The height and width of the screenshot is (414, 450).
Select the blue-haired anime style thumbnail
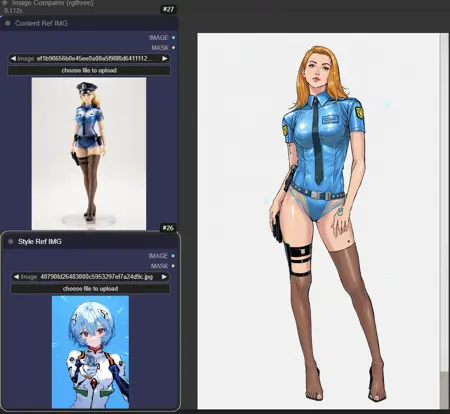tap(90, 352)
